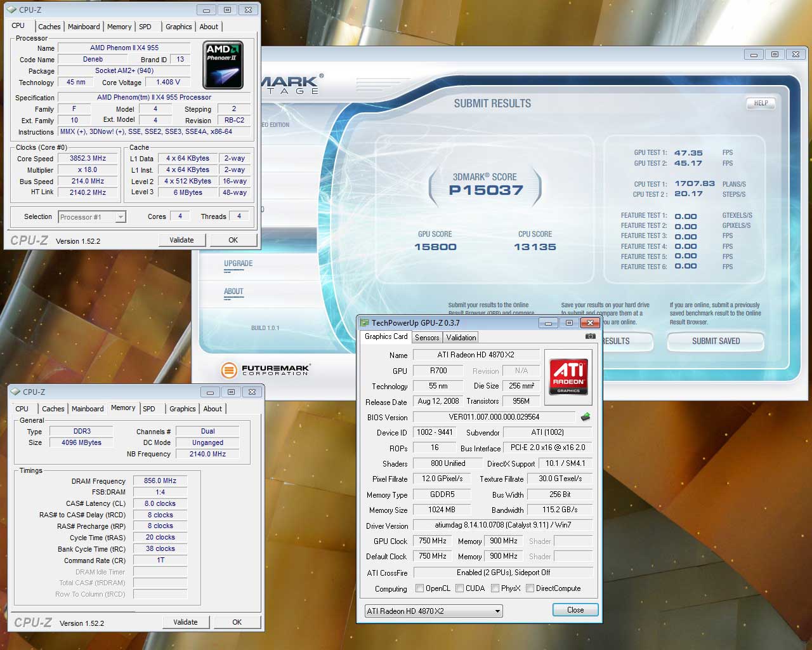The image size is (812, 650).
Task: Click the GPU-Z Name field ATI Radeon HD 4870 X2
Action: pos(476,355)
